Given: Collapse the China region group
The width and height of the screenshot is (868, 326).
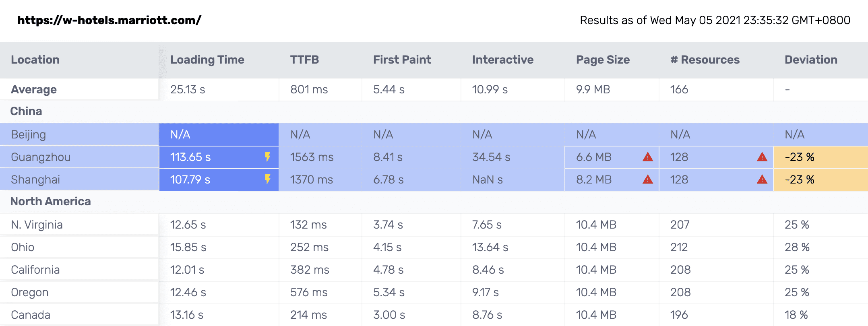Looking at the screenshot, I should coord(26,111).
